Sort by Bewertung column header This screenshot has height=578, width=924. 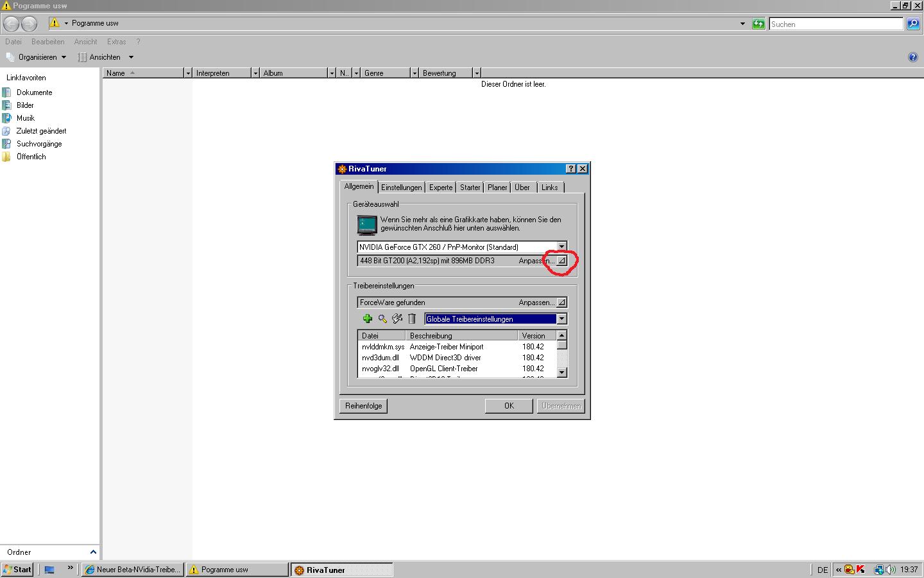[446, 73]
